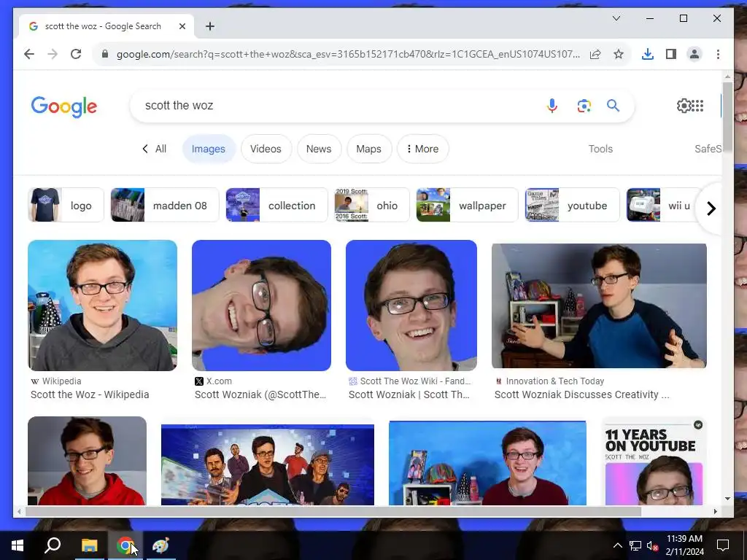This screenshot has height=560, width=747.
Task: Open Chrome downloads via the download icon
Action: (x=648, y=54)
